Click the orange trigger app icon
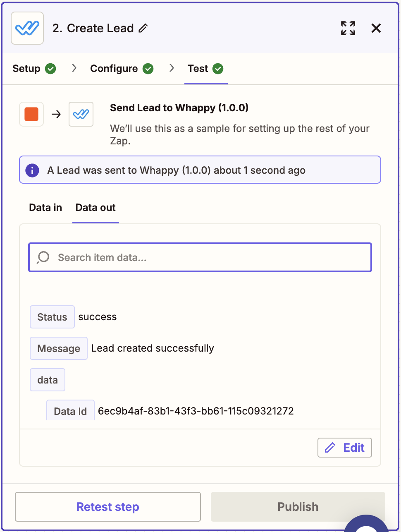 [x=31, y=114]
